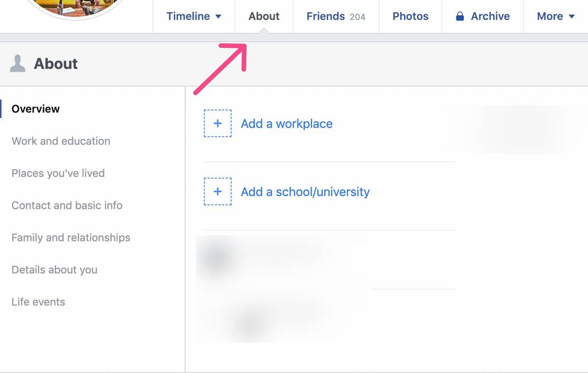Switch to the About tab
588x373 pixels.
coord(264,16)
